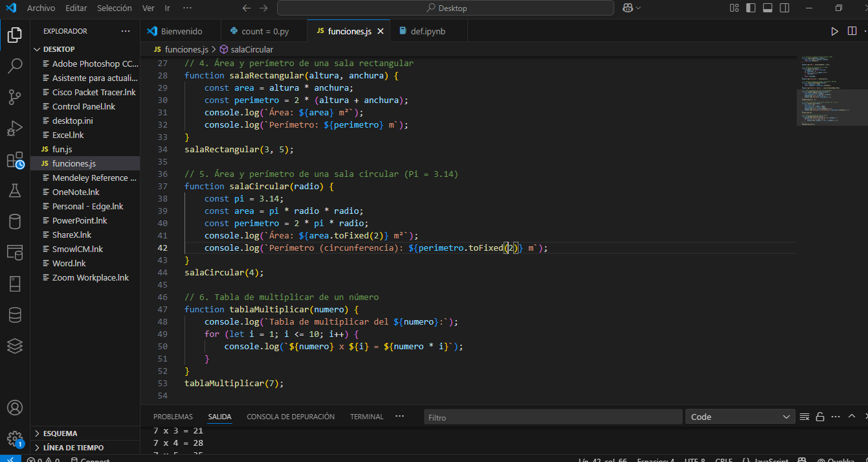Open more panel tabs ellipsis after TERMINAL
Viewport: 868px width, 462px height.
[x=400, y=417]
